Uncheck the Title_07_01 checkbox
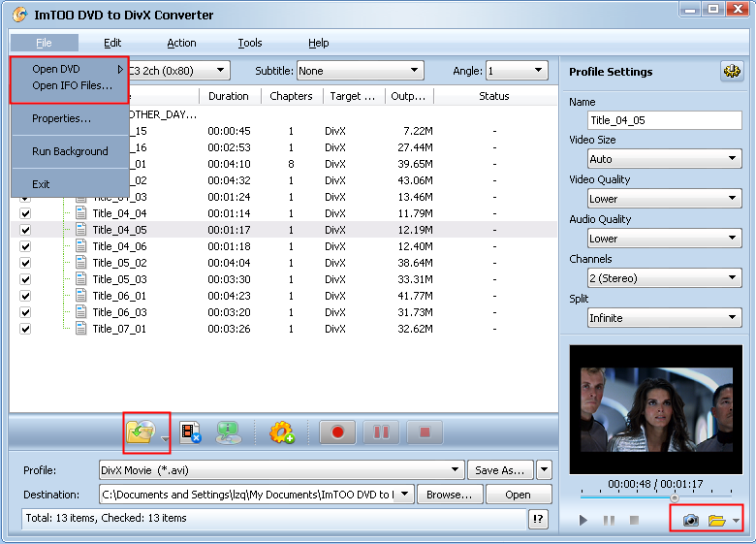 point(25,329)
